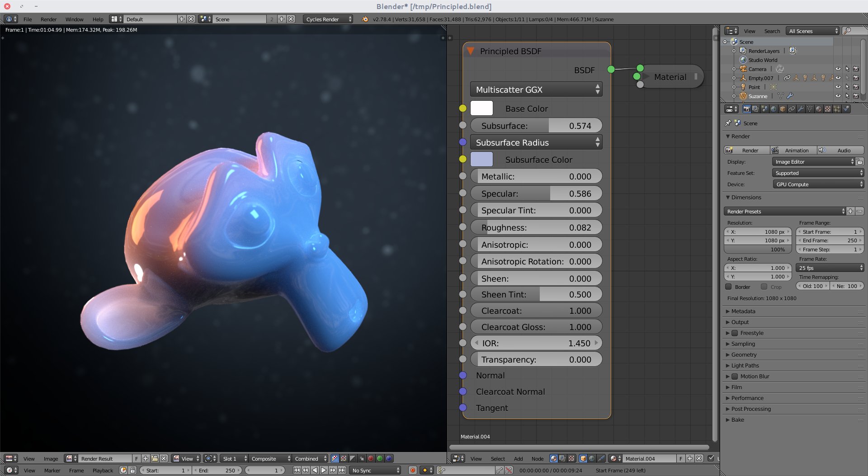This screenshot has width=868, height=476.
Task: Expand the Sampling panel
Action: [742, 344]
